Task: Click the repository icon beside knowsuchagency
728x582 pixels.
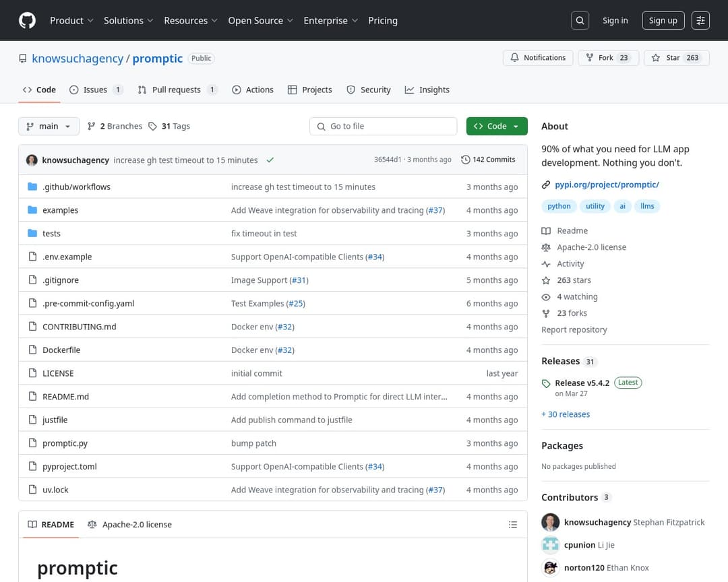Action: click(x=23, y=59)
